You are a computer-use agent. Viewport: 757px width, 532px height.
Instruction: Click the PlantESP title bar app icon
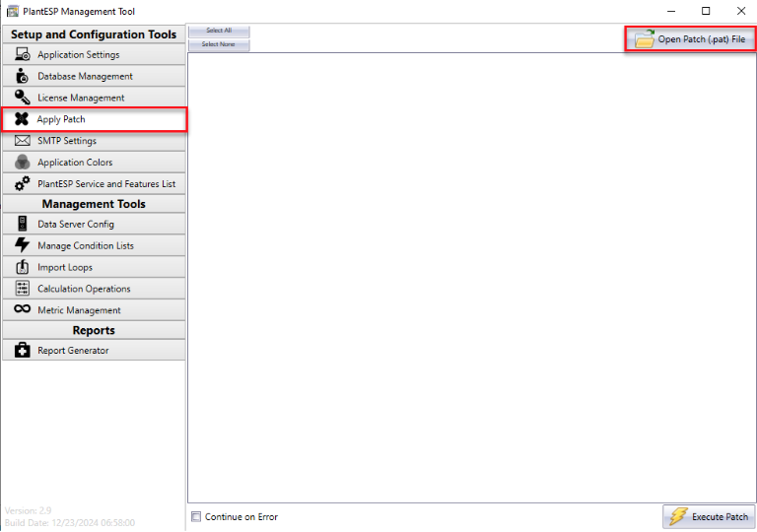coord(13,11)
